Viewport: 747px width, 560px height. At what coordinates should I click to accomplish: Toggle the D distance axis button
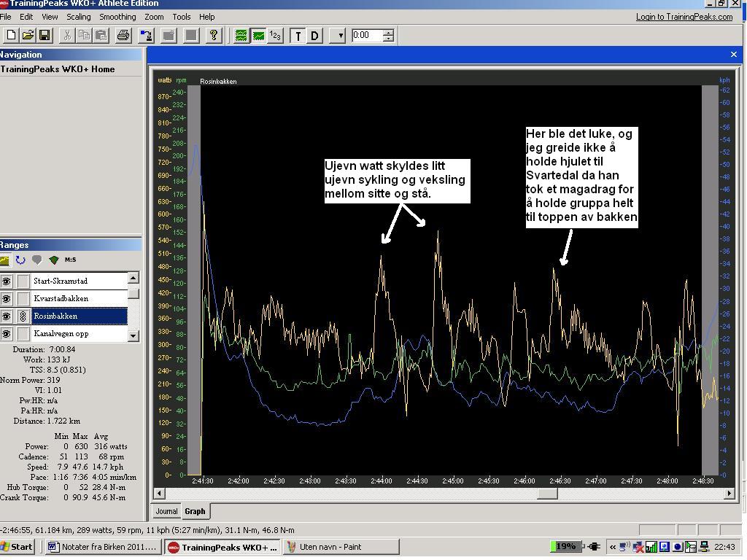click(x=315, y=36)
